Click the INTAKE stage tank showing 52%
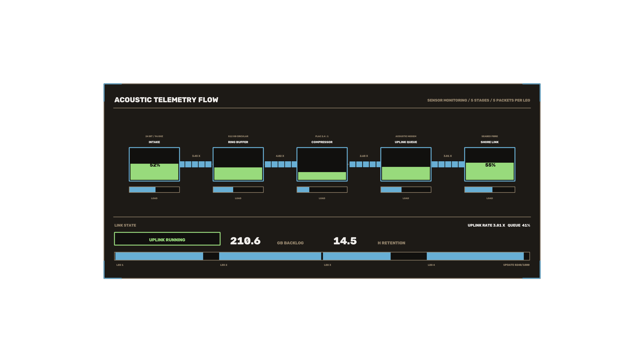Image resolution: width=644 pixels, height=362 pixels. point(154,164)
